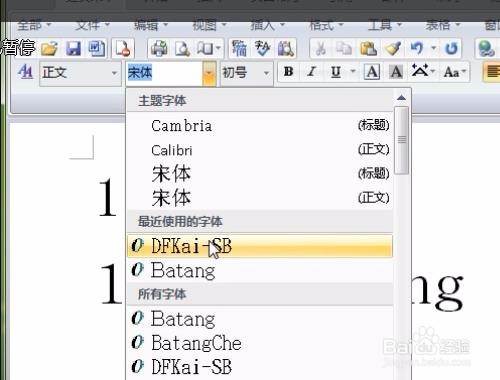The height and width of the screenshot is (380, 500).
Task: Click the Paste clipboard icon
Action: 368,49
